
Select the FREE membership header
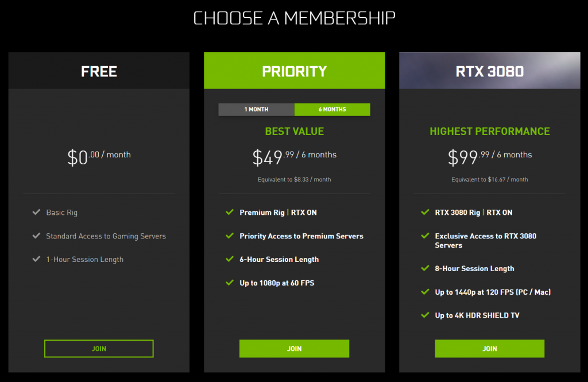pyautogui.click(x=99, y=71)
